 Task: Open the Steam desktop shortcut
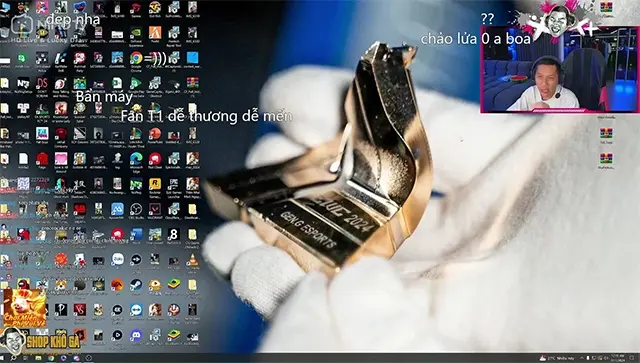point(136,284)
